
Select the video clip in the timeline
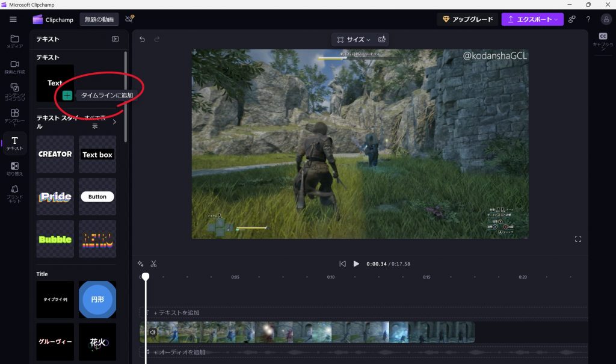point(307,332)
